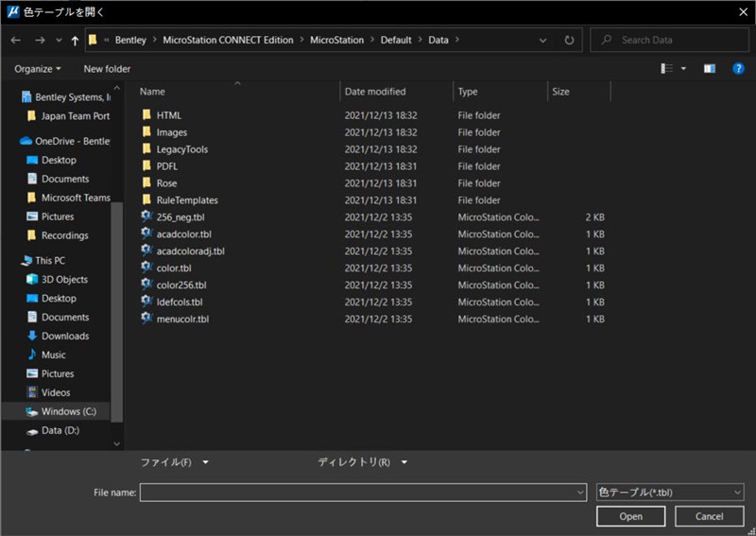The height and width of the screenshot is (536, 756).
Task: Create a New folder
Action: (107, 69)
